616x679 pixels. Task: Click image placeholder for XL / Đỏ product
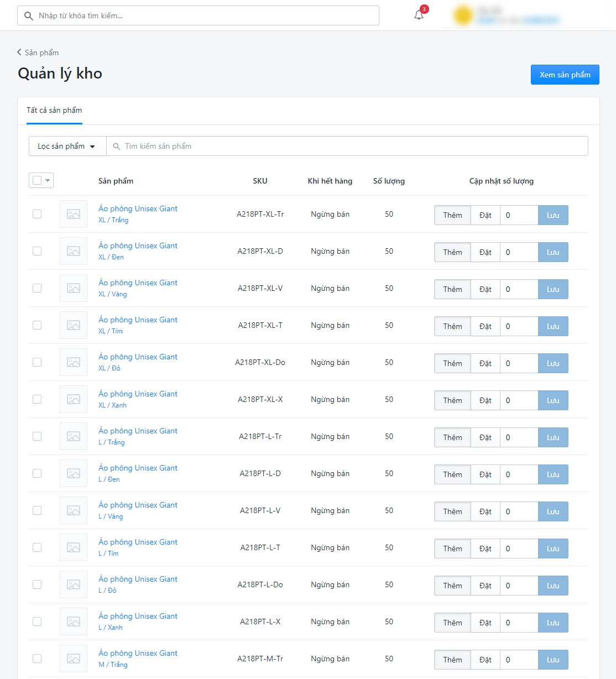(74, 362)
